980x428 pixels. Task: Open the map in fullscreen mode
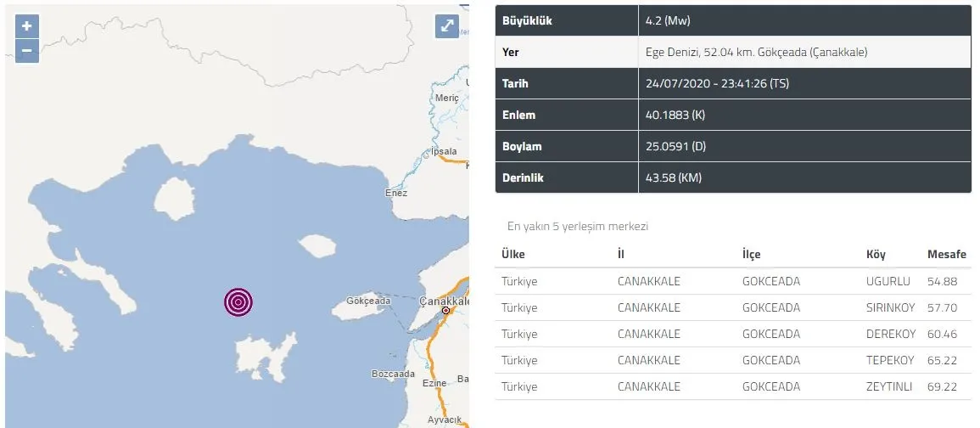(447, 26)
